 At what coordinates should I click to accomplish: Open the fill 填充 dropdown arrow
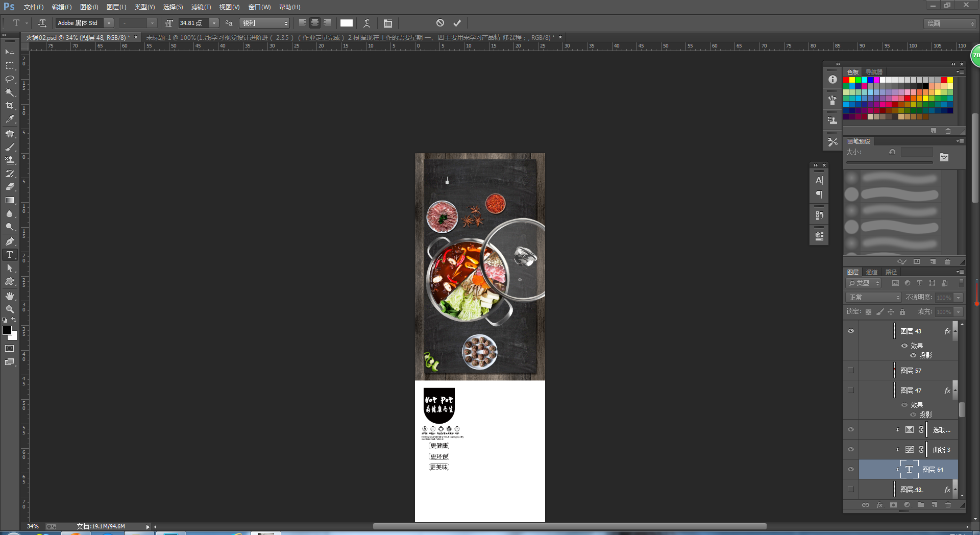point(959,312)
